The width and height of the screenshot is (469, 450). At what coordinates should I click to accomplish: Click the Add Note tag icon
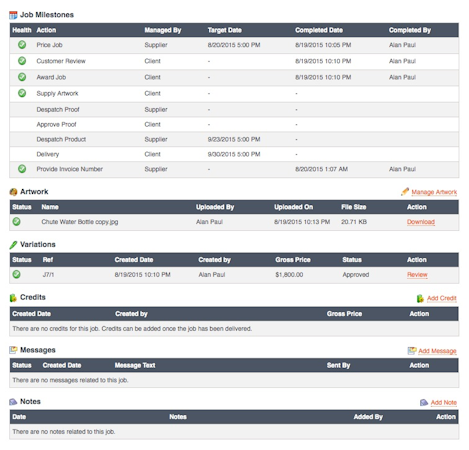[424, 403]
